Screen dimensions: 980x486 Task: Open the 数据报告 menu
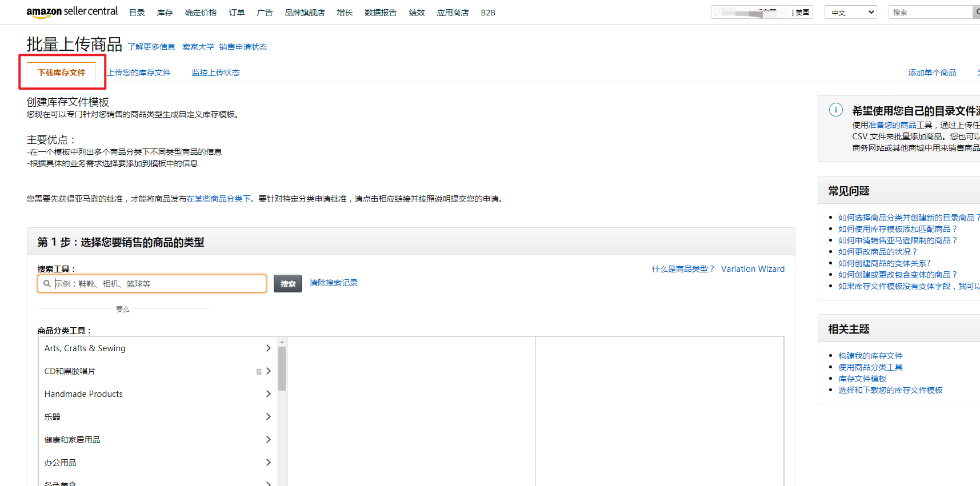pyautogui.click(x=381, y=13)
